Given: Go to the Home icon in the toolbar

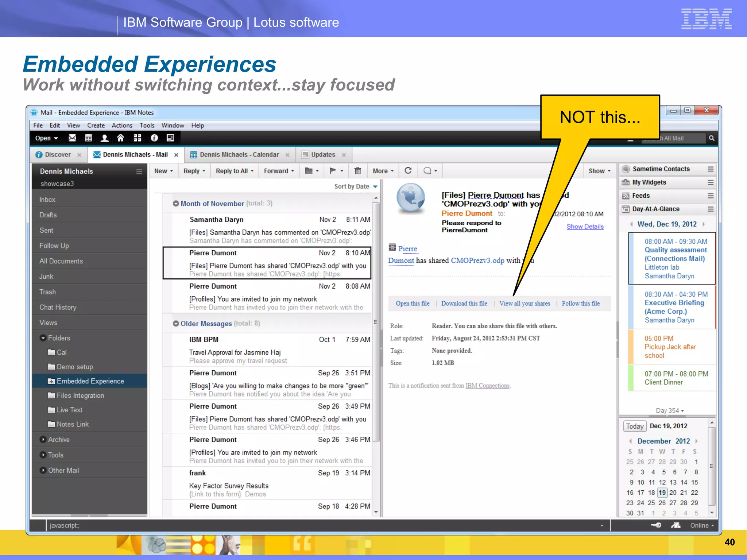Looking at the screenshot, I should click(121, 138).
